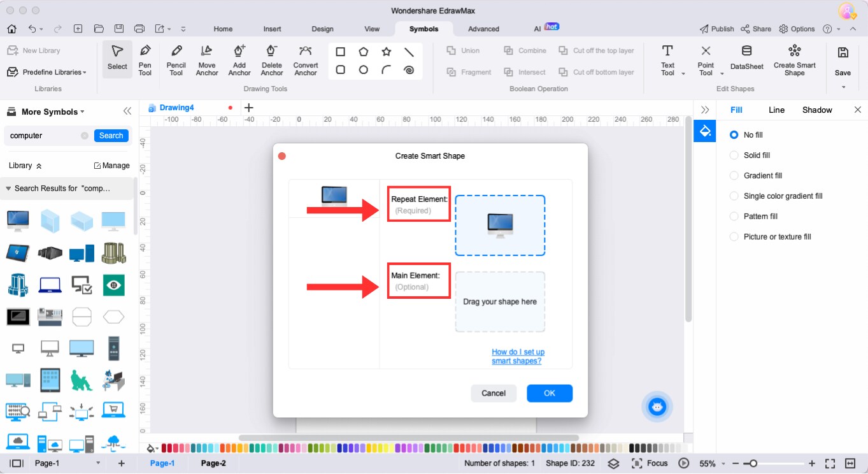
Task: Click the print icon in quick toolbar
Action: [x=139, y=29]
